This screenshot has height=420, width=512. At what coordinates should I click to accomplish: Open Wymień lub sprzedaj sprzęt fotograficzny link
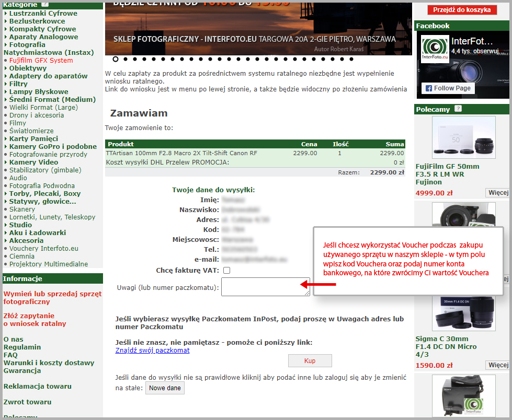click(53, 298)
